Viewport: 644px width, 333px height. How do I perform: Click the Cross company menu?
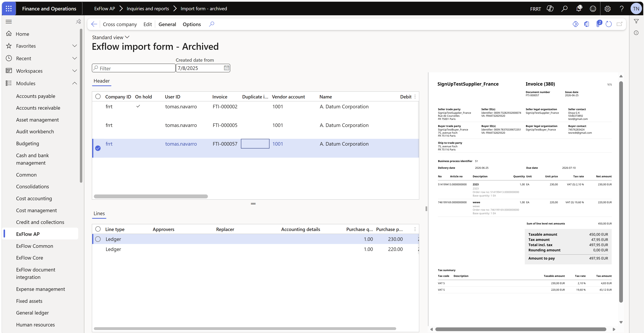click(120, 24)
